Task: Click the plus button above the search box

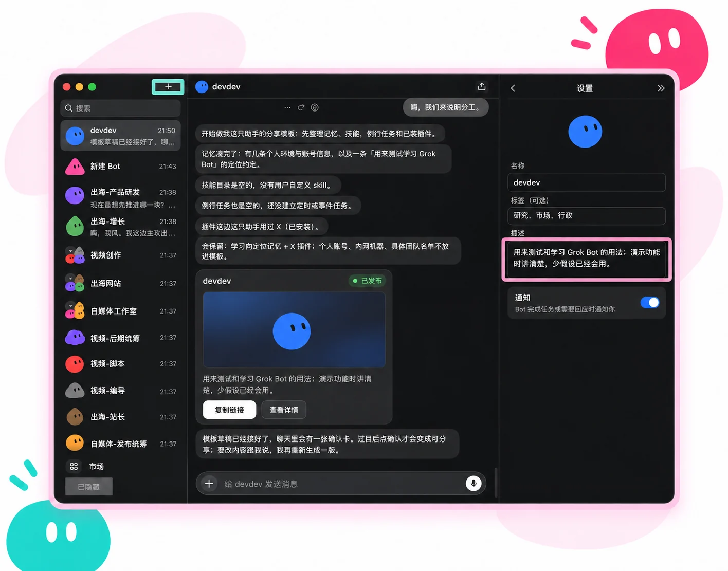Action: (168, 87)
